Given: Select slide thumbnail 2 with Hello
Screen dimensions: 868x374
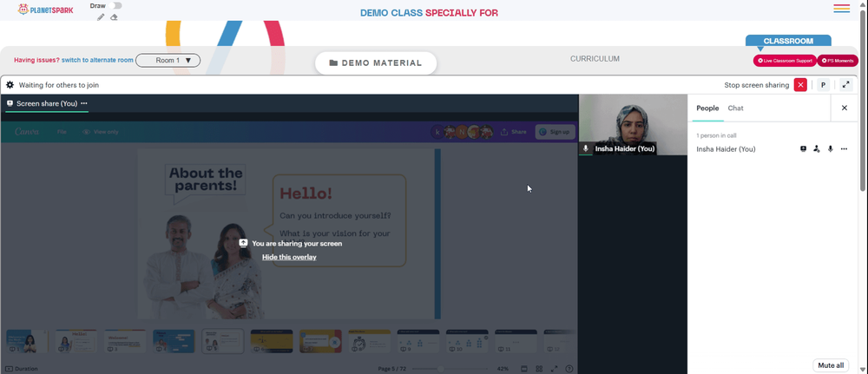Looking at the screenshot, I should (76, 341).
